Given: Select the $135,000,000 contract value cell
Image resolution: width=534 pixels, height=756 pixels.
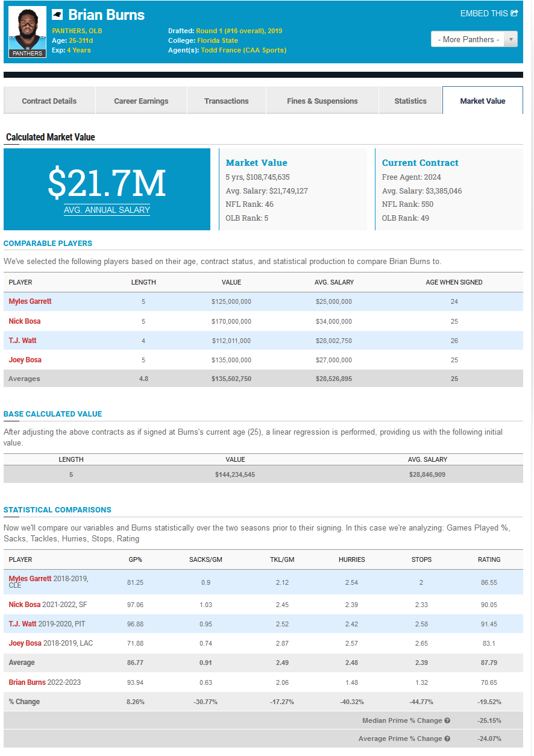Looking at the screenshot, I should (x=231, y=360).
